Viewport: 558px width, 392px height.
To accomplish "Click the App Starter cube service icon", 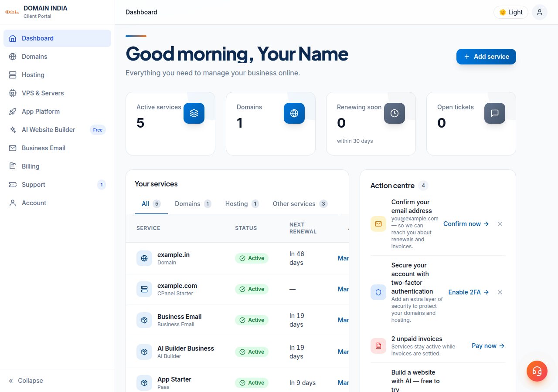I will [x=144, y=383].
